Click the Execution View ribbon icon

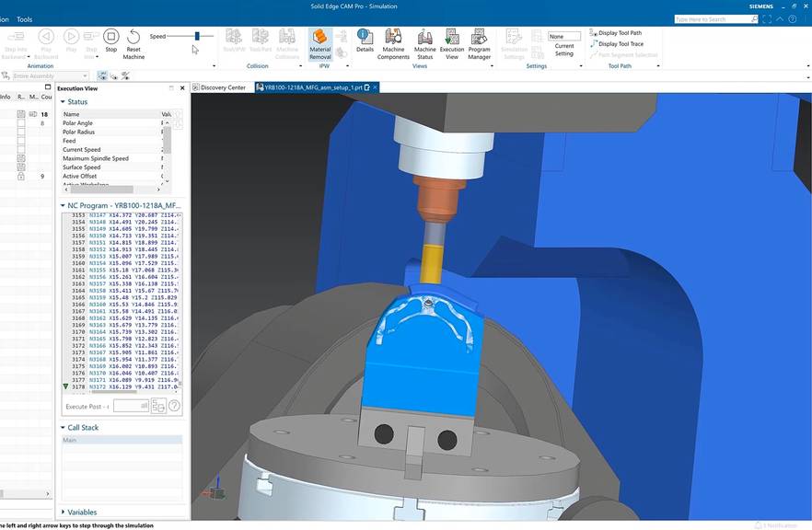452,40
